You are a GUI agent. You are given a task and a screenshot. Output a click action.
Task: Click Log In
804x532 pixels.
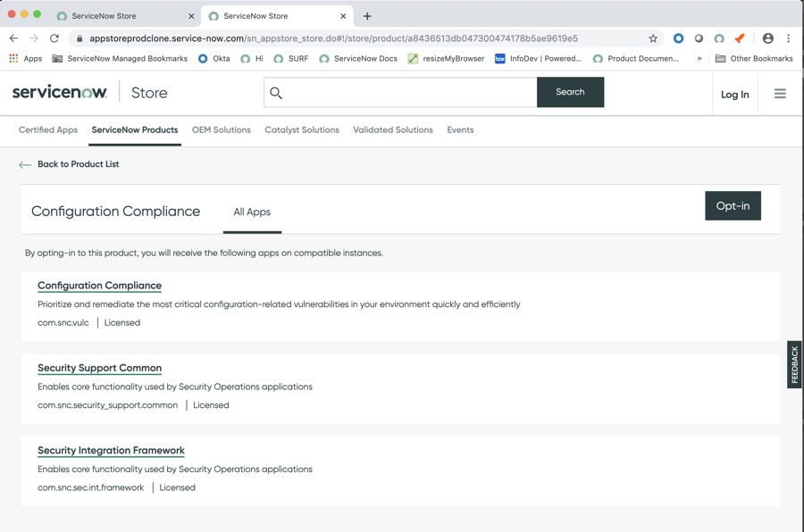(735, 95)
